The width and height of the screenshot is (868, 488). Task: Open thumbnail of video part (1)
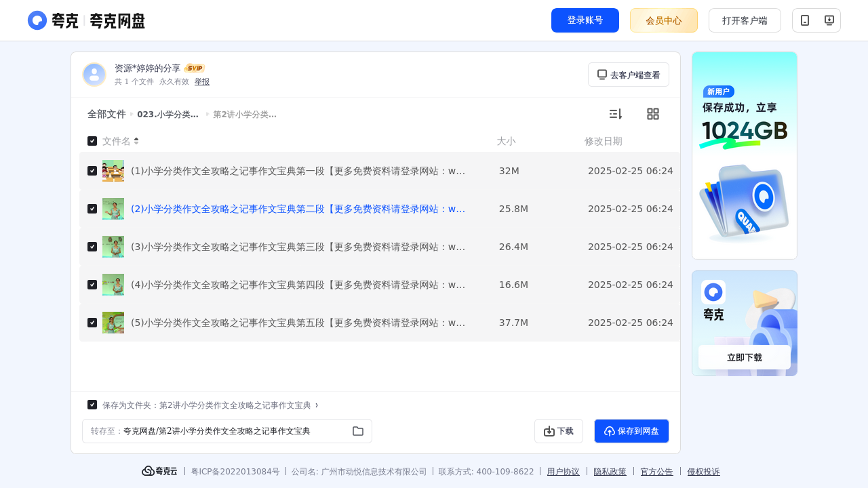(x=113, y=171)
